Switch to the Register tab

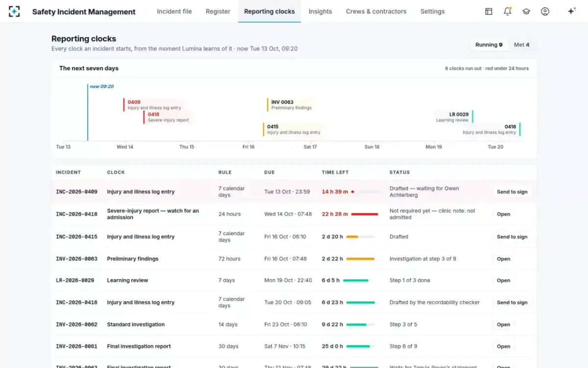tap(218, 11)
